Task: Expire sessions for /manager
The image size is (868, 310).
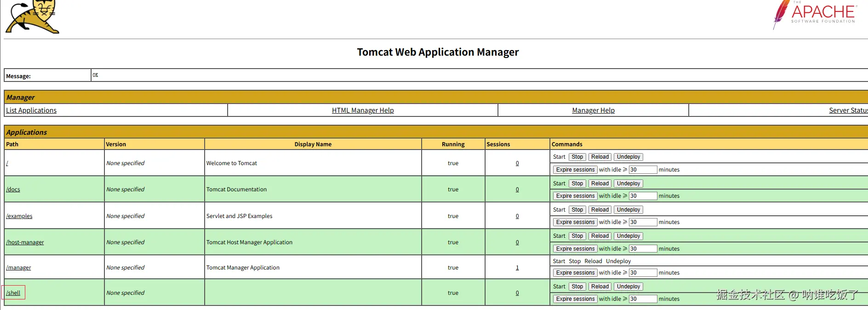Action: [575, 273]
